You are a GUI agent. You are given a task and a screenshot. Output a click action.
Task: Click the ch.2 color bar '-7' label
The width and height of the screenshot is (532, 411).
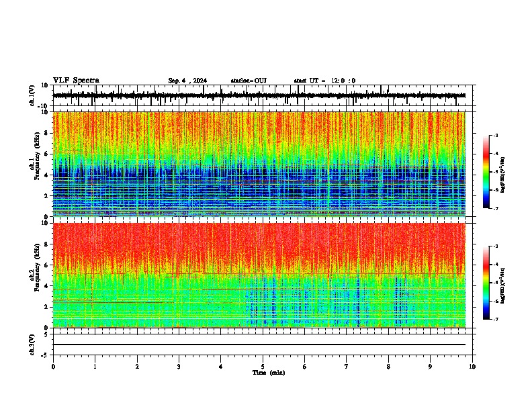click(x=495, y=319)
